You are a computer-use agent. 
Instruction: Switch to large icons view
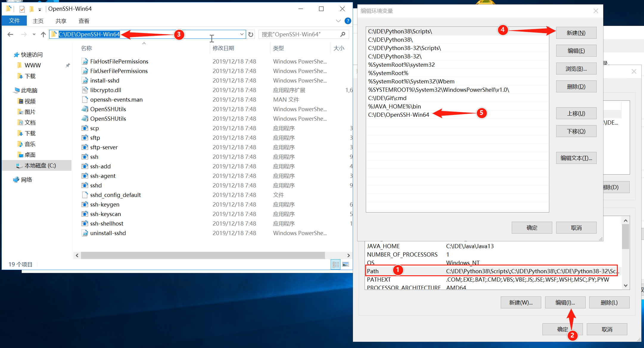pyautogui.click(x=345, y=264)
